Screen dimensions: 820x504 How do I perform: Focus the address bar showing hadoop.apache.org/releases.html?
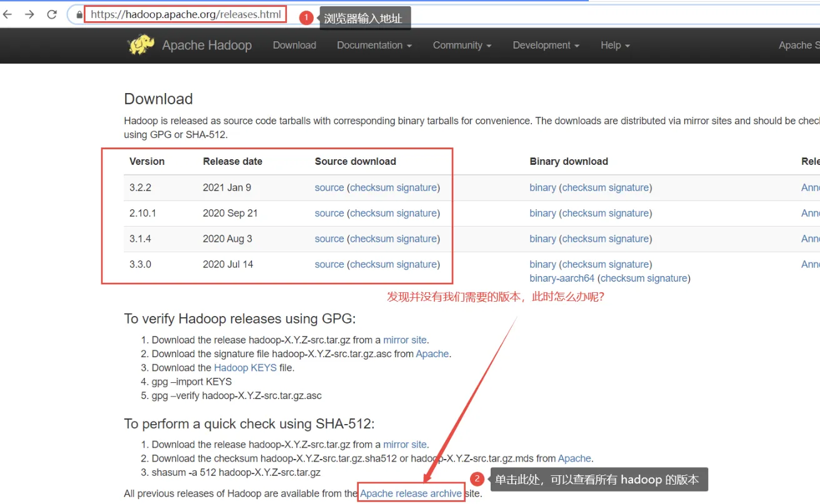[x=185, y=14]
